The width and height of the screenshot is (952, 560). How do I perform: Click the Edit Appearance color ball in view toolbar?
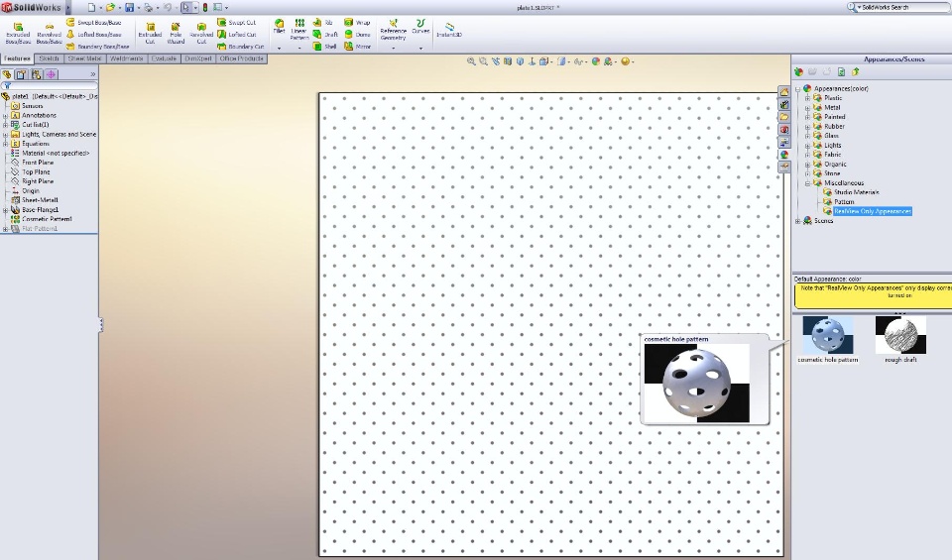(596, 61)
